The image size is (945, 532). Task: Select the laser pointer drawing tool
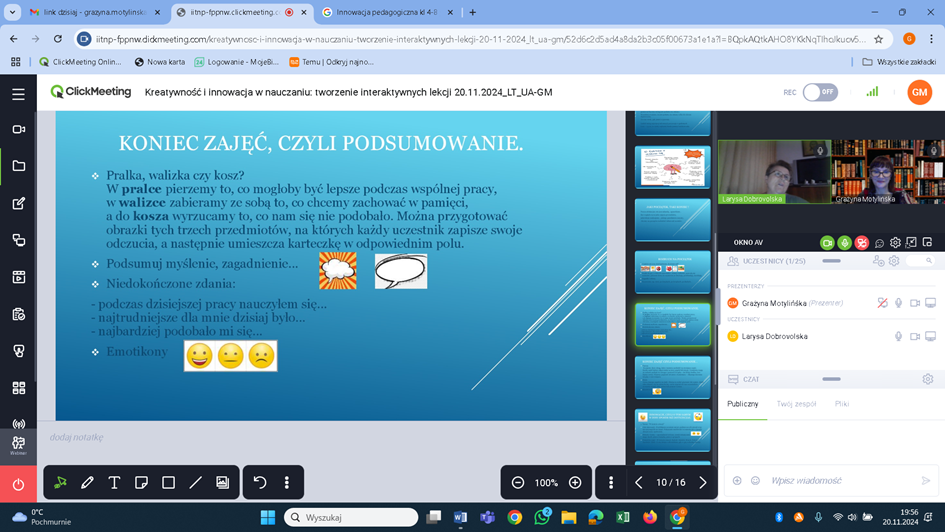[x=60, y=482]
